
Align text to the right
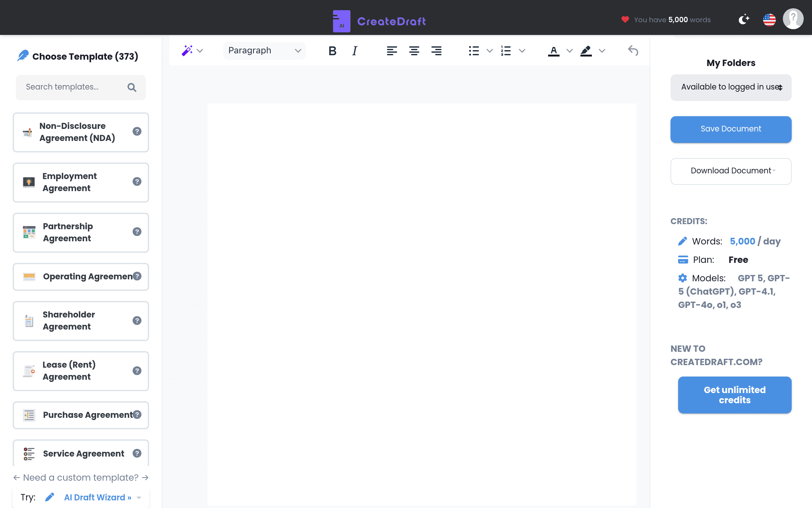pyautogui.click(x=436, y=51)
